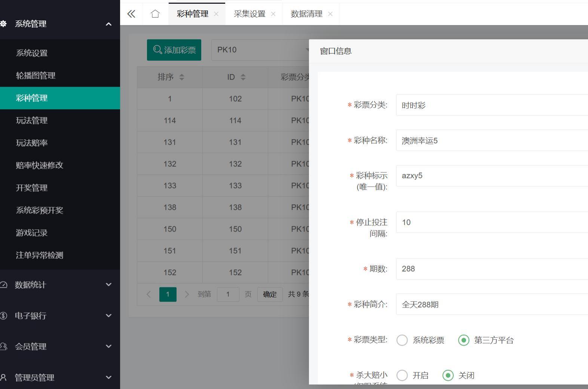
Task: Close the 采集设置 tab
Action: coord(273,14)
